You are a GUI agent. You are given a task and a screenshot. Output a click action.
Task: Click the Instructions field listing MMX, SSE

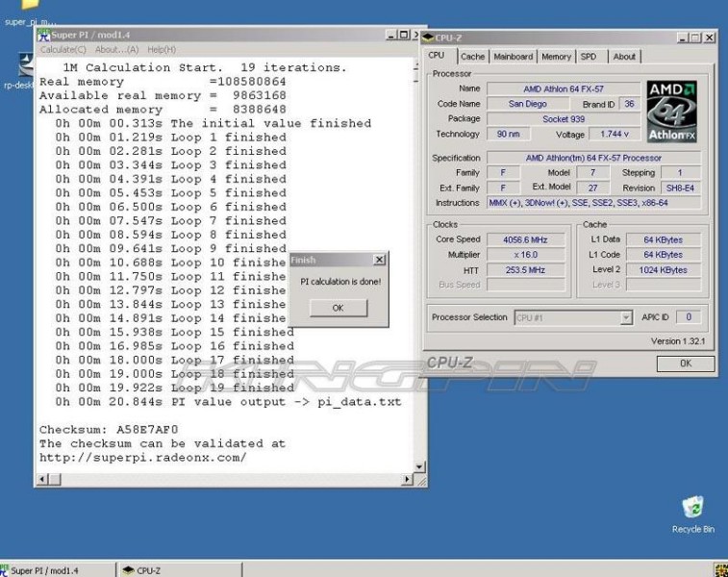coord(593,203)
